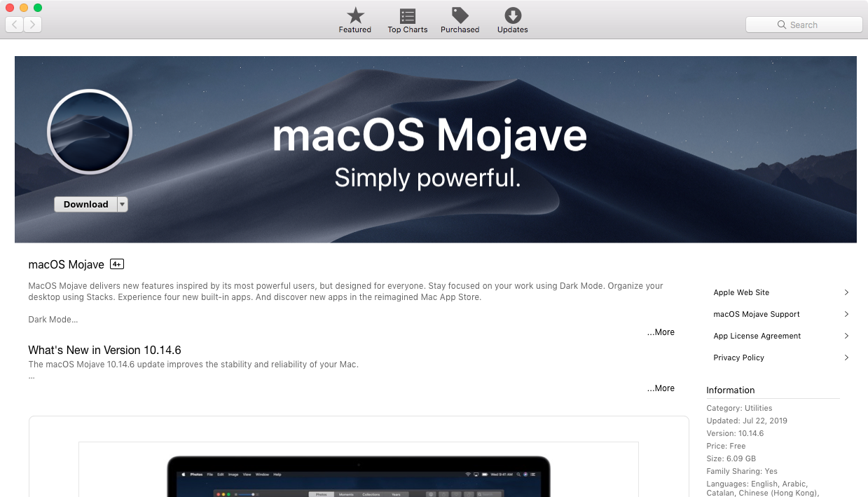Click the back navigation arrow

(15, 25)
